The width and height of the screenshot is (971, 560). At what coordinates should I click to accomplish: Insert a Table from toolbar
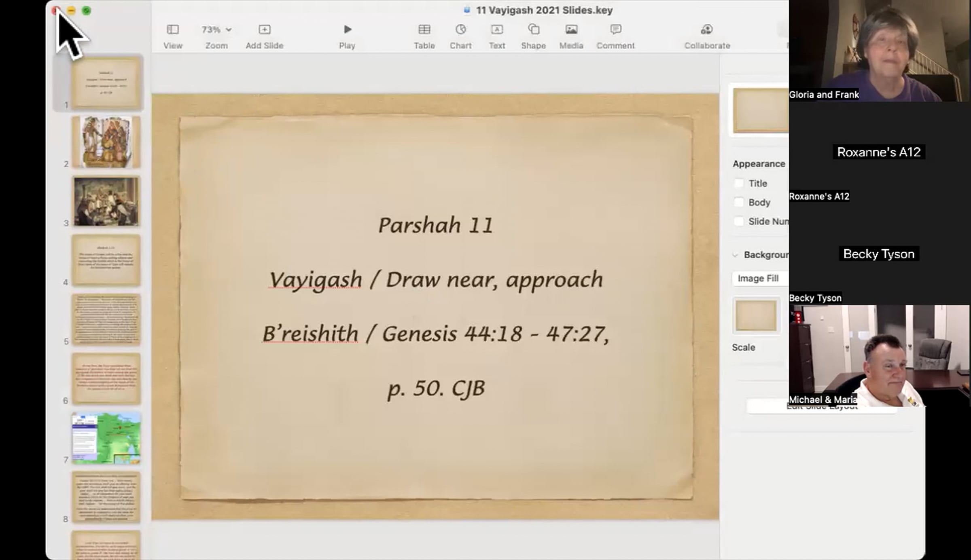click(424, 30)
